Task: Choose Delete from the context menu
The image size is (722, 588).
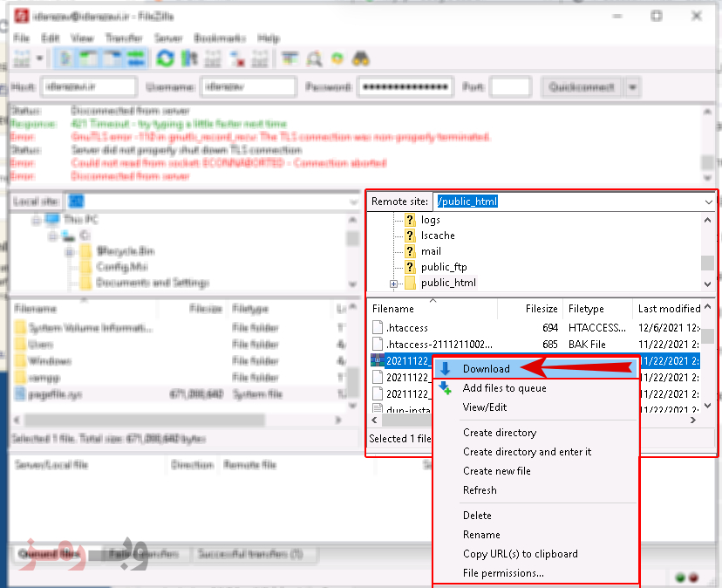Action: point(535,516)
